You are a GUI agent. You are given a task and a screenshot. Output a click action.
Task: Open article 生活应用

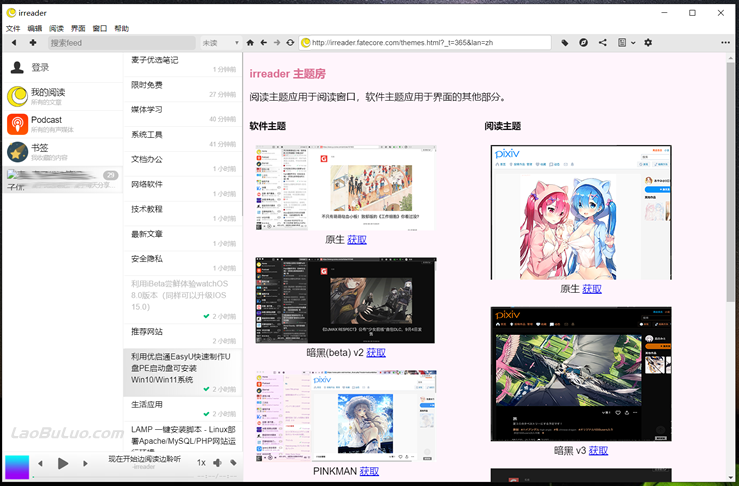[x=183, y=409]
